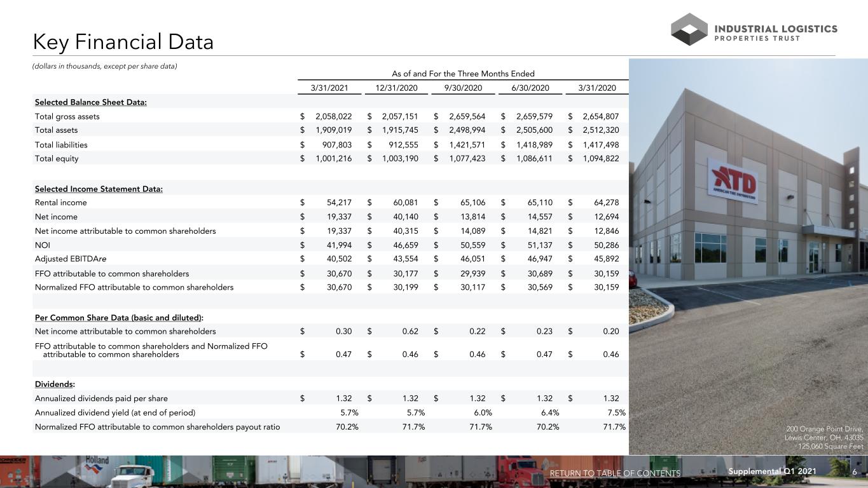Click the ATD building photo
This screenshot has width=868, height=488.
coord(748,256)
